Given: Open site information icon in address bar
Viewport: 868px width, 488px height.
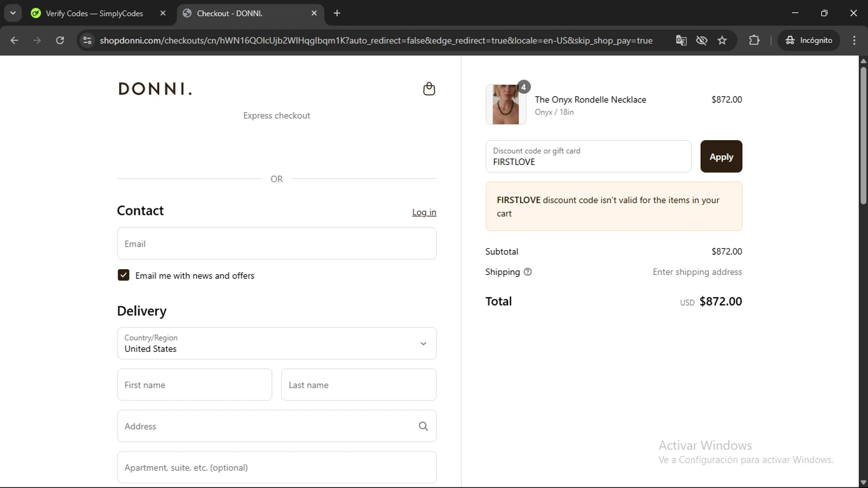Looking at the screenshot, I should coord(87,41).
